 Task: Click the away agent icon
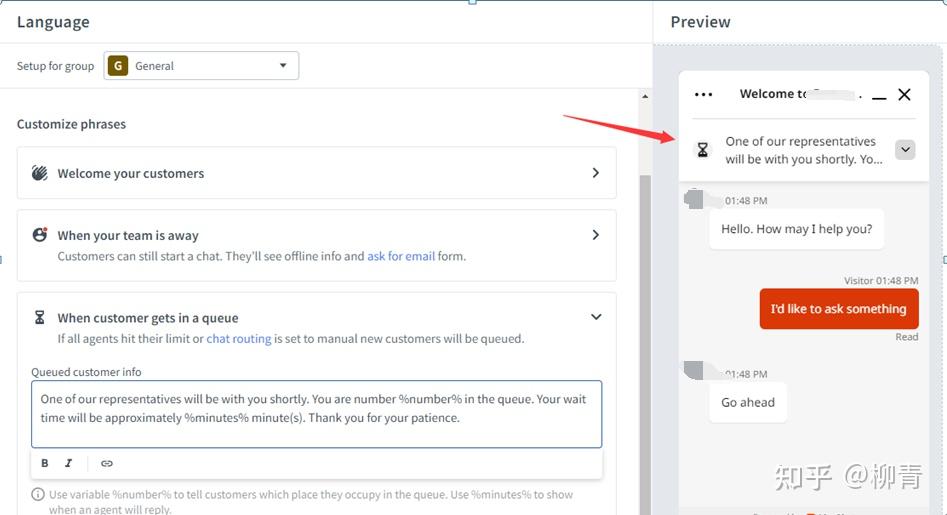40,235
